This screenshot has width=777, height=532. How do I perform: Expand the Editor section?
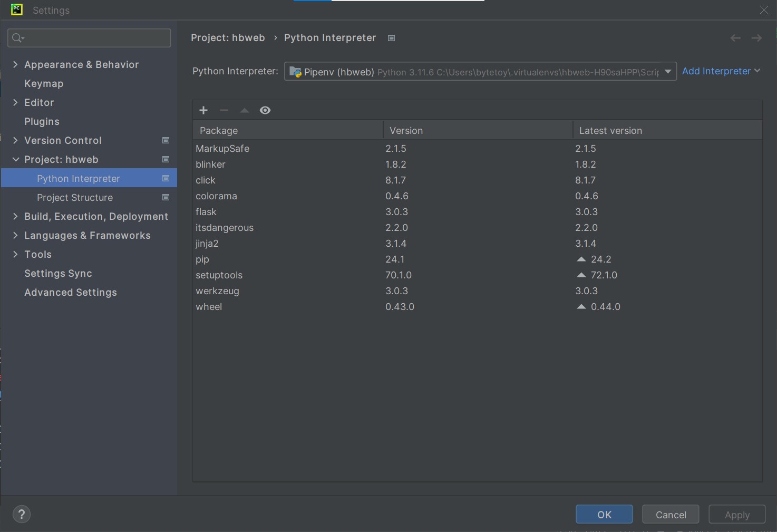(15, 102)
